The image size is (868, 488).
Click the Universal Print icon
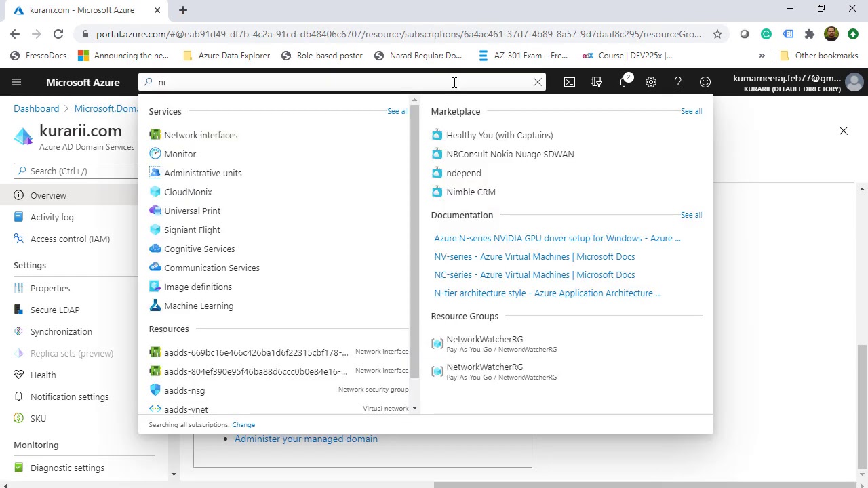[x=155, y=211]
